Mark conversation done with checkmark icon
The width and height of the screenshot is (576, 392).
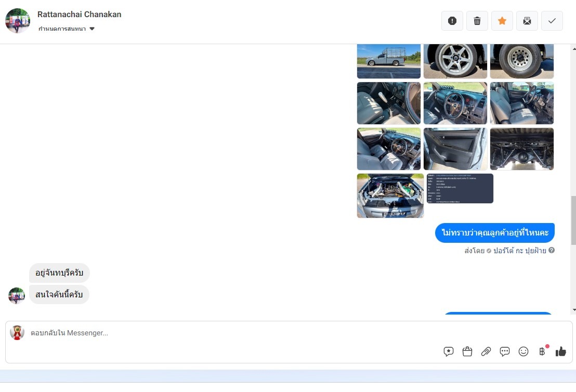click(x=552, y=21)
